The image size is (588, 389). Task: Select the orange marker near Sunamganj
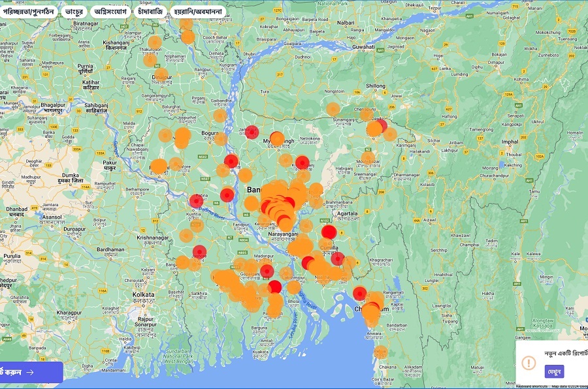[x=333, y=110]
